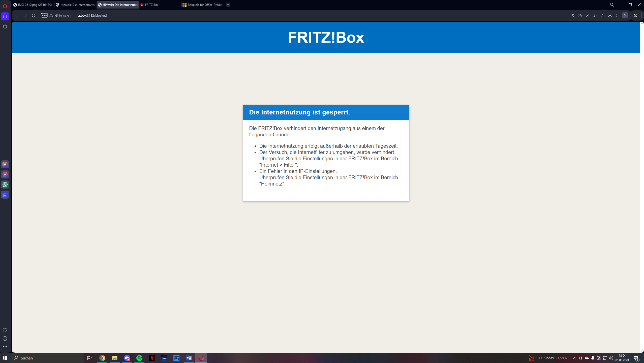Open the extensions cube icon
The height and width of the screenshot is (363, 644).
(x=636, y=15)
